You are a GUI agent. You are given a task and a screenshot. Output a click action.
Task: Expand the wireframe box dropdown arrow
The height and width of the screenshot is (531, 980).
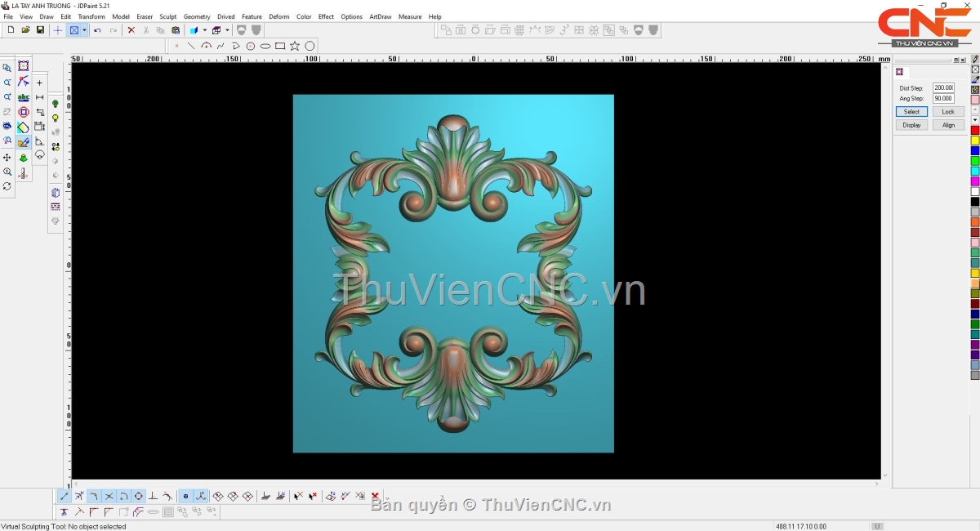point(228,30)
